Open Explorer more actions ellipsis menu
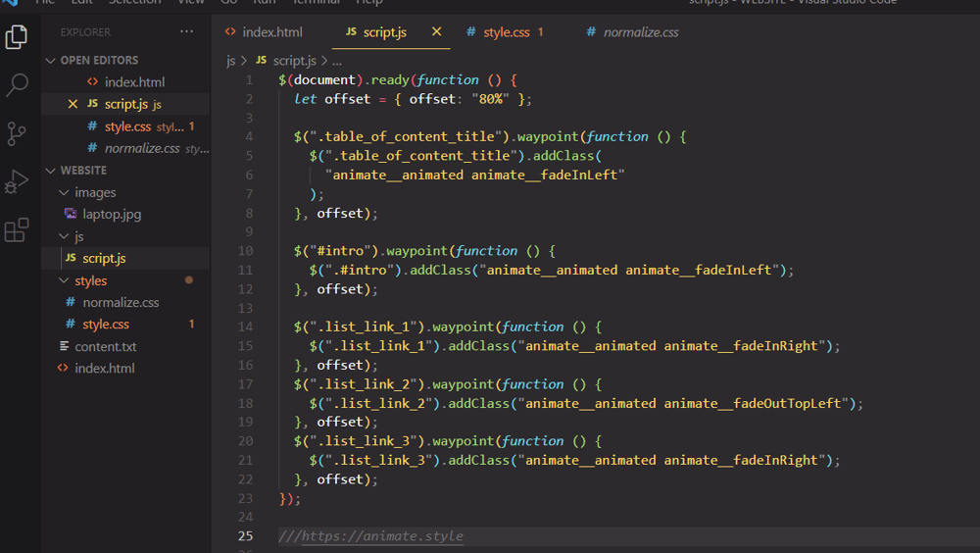The height and width of the screenshot is (553, 980). (x=186, y=31)
